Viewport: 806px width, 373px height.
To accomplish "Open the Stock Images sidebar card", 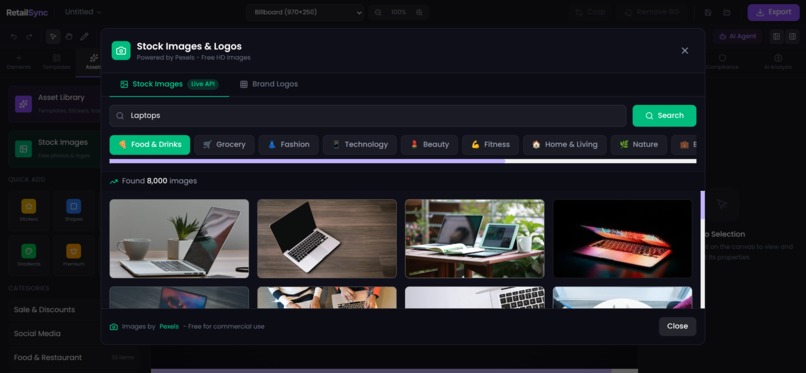I will click(54, 148).
